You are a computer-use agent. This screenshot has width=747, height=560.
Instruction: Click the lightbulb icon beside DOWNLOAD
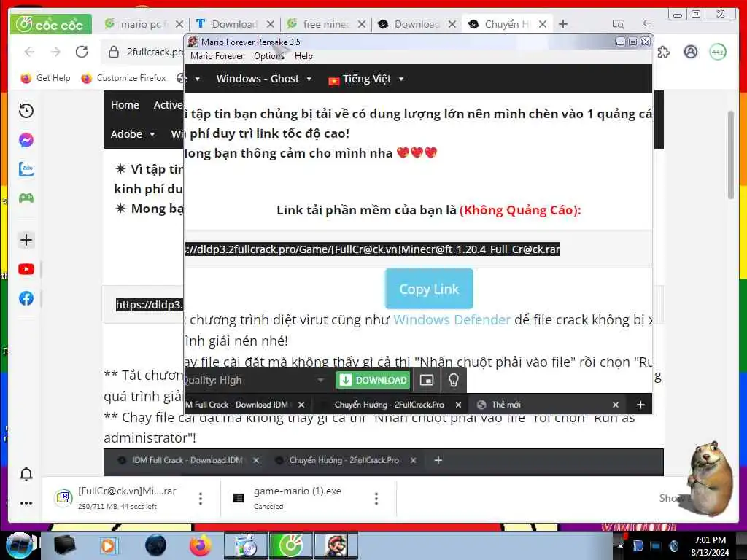pyautogui.click(x=453, y=380)
